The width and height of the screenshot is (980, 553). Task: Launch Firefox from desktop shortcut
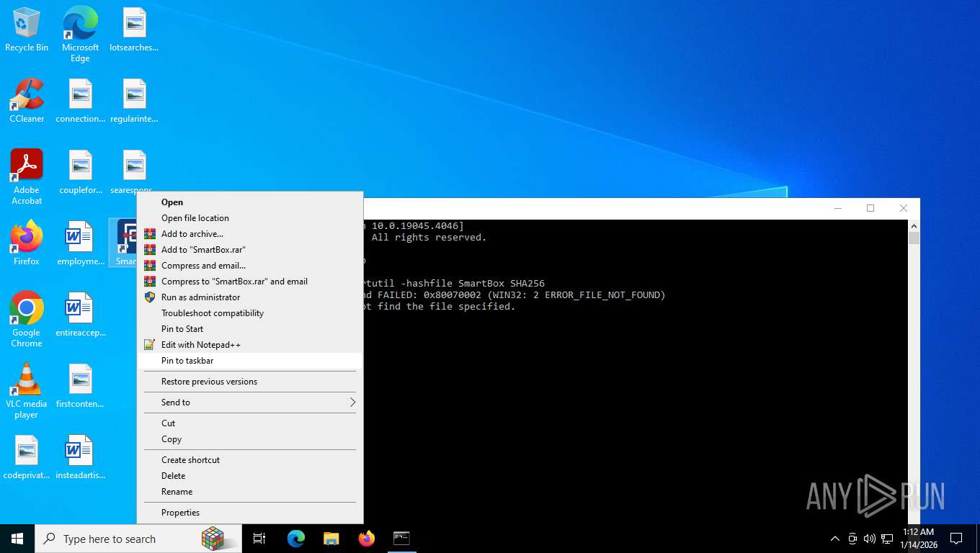coord(27,243)
